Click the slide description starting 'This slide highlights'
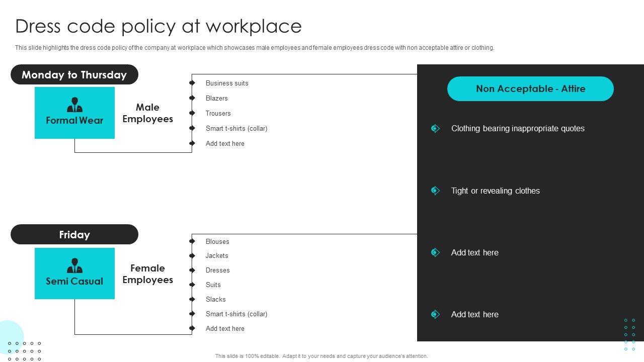Image resolution: width=644 pixels, height=362 pixels. click(x=255, y=48)
